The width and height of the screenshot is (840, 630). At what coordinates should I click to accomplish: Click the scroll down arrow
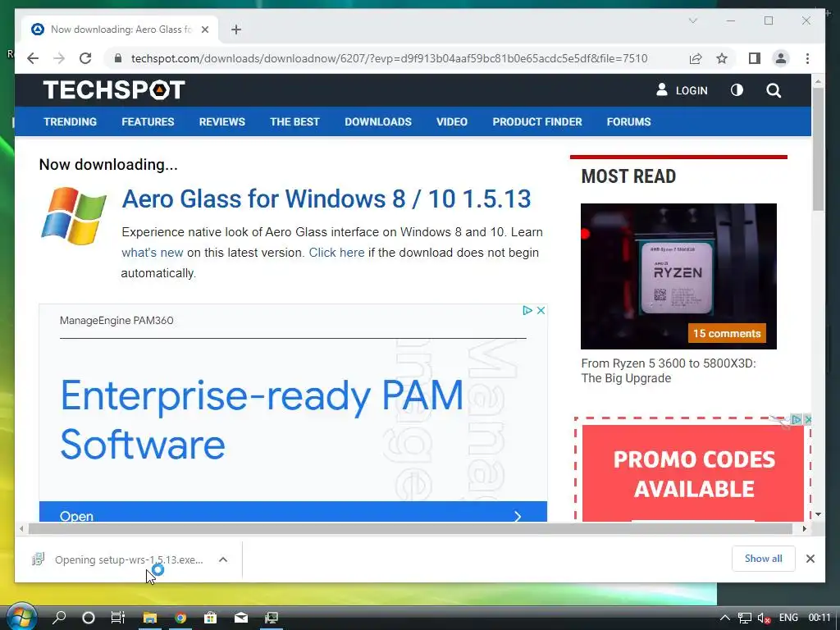(x=818, y=514)
